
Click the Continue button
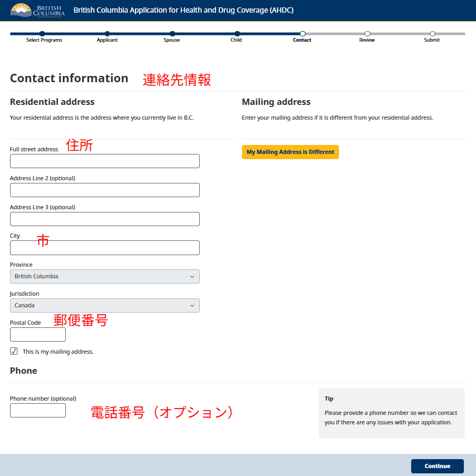[x=437, y=466]
